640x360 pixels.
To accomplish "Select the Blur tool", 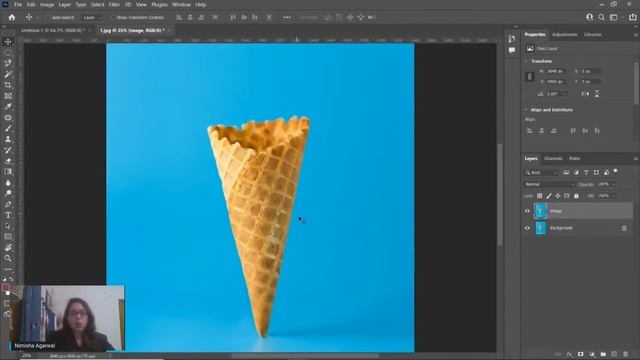I will (x=8, y=183).
